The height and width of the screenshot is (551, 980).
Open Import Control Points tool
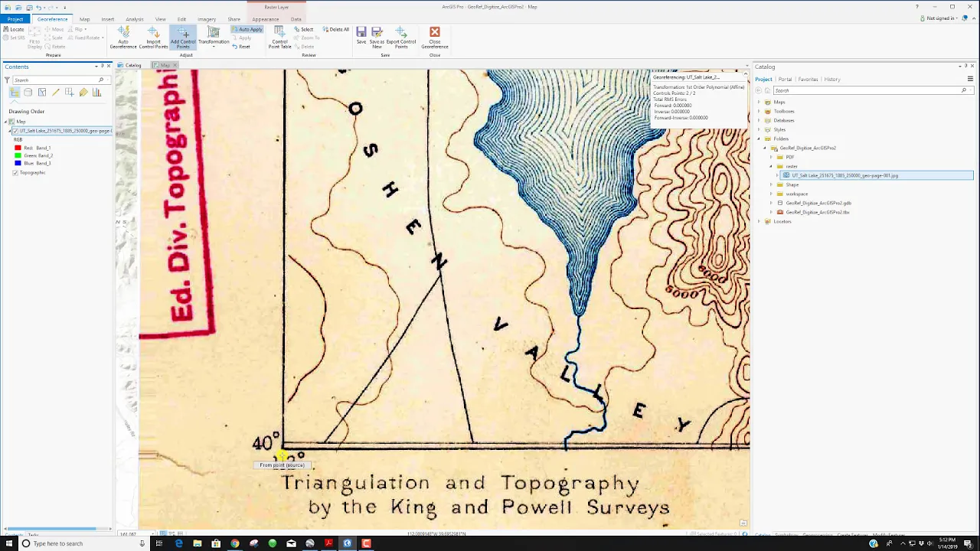(153, 37)
